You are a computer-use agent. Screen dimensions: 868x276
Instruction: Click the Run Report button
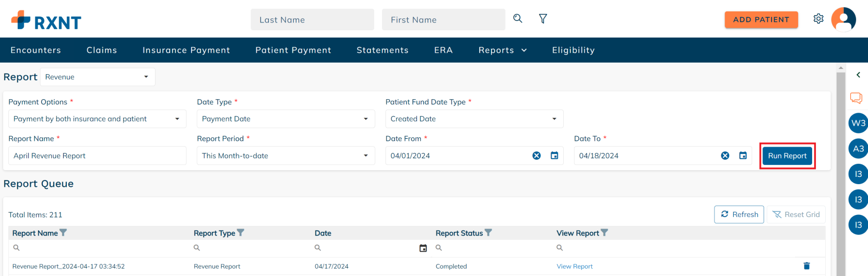(x=787, y=155)
